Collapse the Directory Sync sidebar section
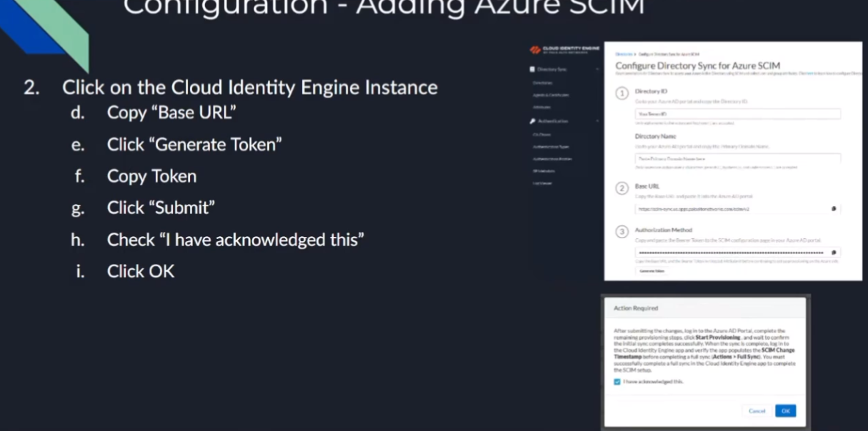The image size is (868, 431). [597, 69]
